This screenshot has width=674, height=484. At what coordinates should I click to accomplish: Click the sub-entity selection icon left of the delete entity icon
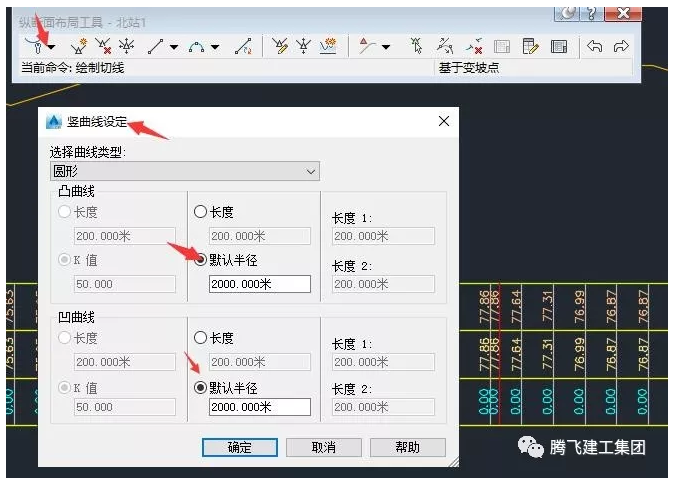(445, 46)
